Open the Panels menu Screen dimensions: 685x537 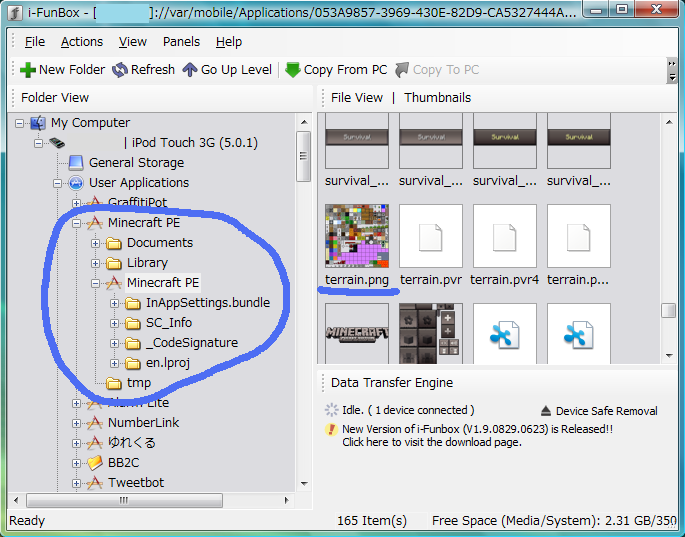tap(181, 42)
